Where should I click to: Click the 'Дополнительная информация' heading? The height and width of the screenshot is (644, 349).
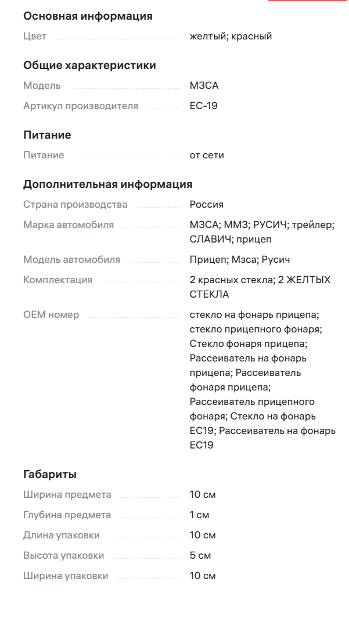[107, 184]
